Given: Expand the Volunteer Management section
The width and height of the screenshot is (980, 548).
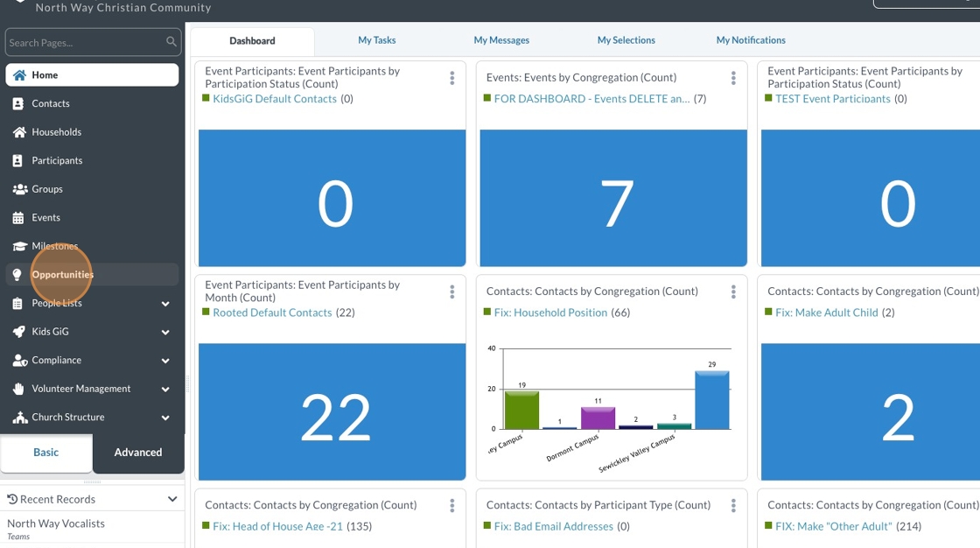Looking at the screenshot, I should 165,389.
